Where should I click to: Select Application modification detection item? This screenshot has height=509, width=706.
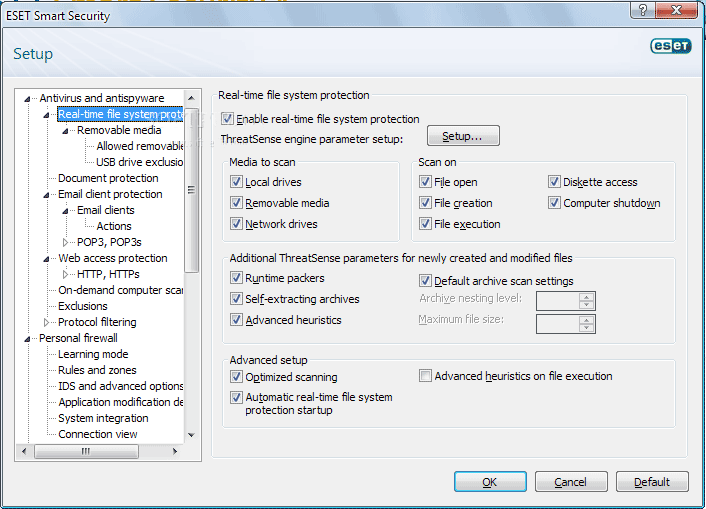(x=120, y=402)
